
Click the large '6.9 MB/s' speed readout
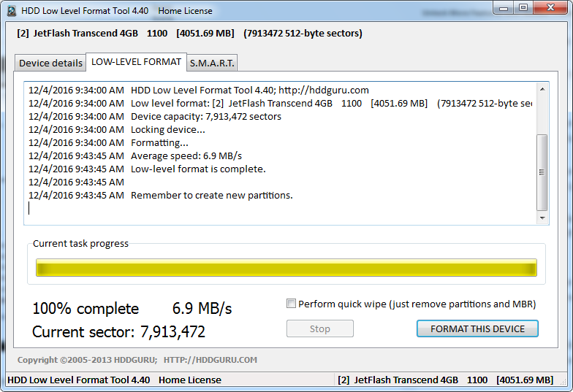(202, 309)
